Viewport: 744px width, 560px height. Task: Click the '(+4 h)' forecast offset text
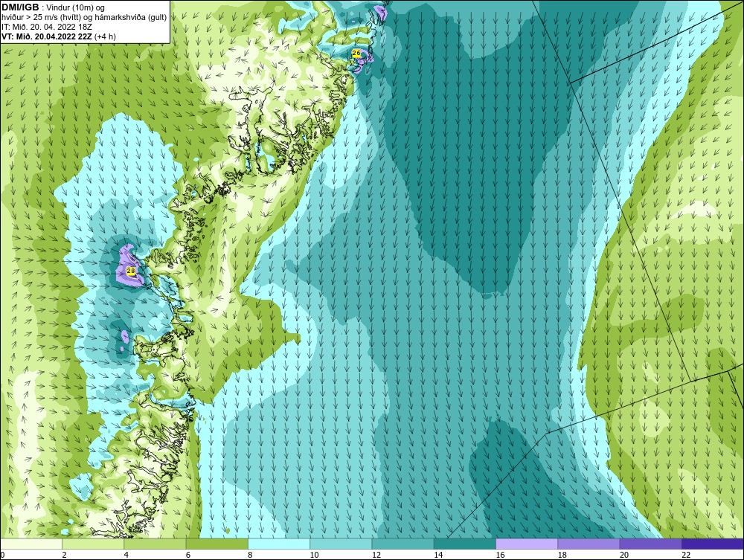coord(106,36)
